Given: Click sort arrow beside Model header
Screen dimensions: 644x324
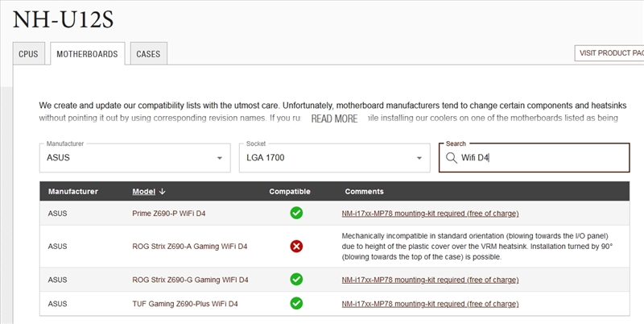Looking at the screenshot, I should [163, 192].
